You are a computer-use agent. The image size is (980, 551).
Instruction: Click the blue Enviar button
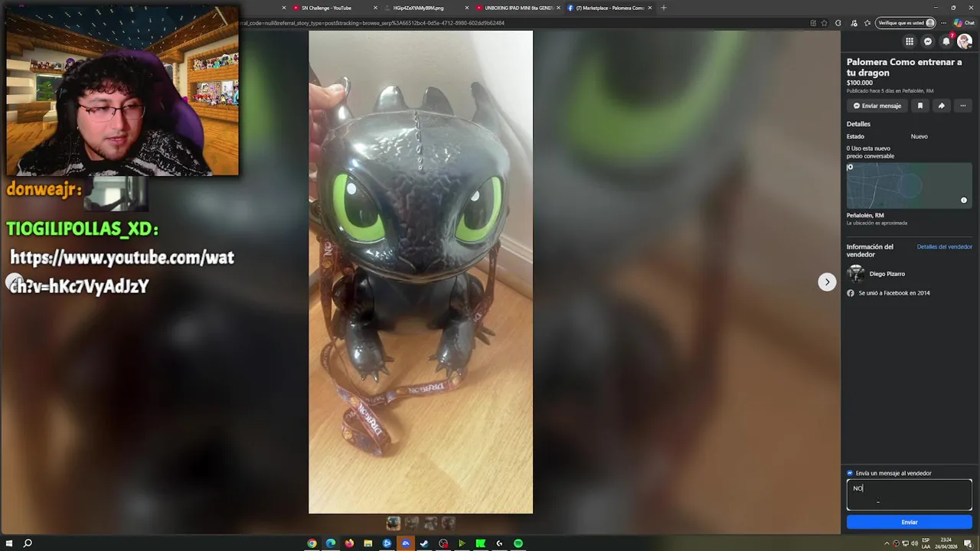(910, 522)
